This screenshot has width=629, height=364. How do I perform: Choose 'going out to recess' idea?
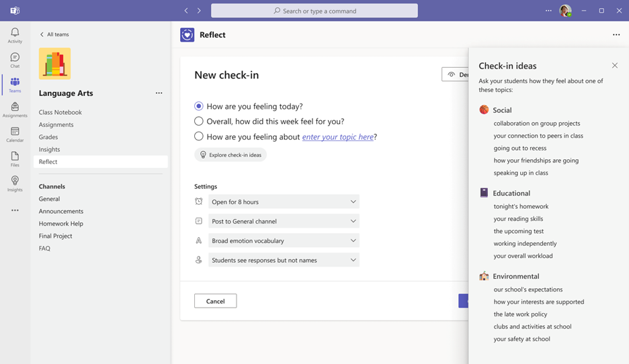[520, 148]
